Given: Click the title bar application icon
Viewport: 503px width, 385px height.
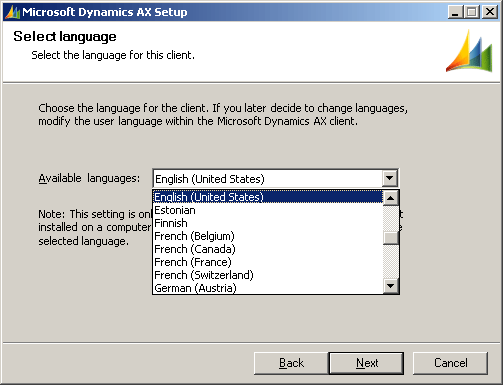Looking at the screenshot, I should 13,12.
